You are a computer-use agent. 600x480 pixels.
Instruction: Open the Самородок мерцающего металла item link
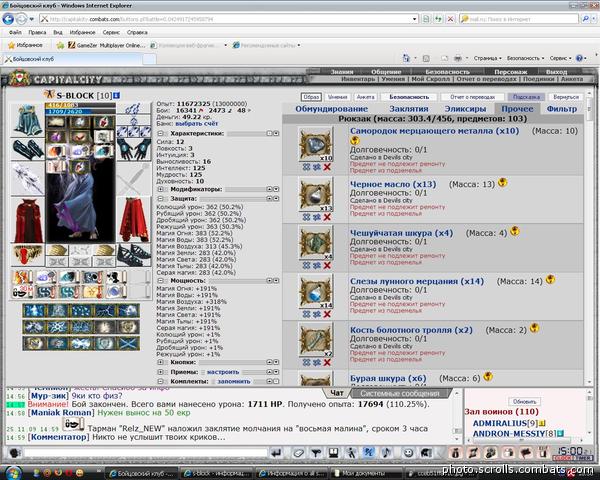434,131
